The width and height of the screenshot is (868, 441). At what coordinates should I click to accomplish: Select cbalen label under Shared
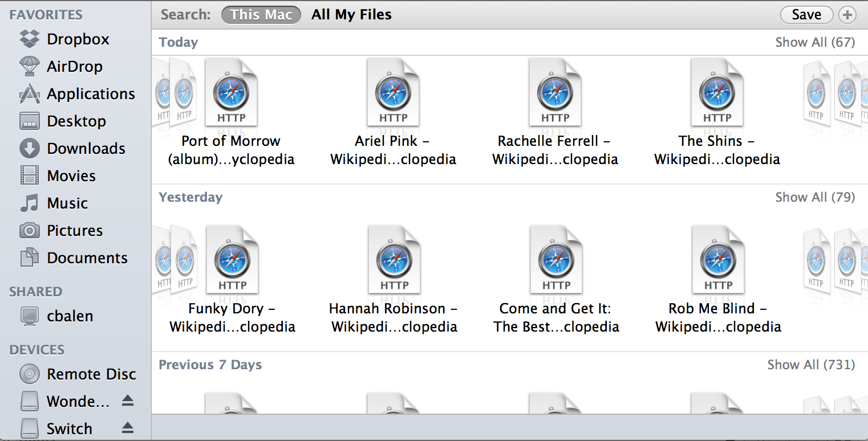tap(70, 316)
